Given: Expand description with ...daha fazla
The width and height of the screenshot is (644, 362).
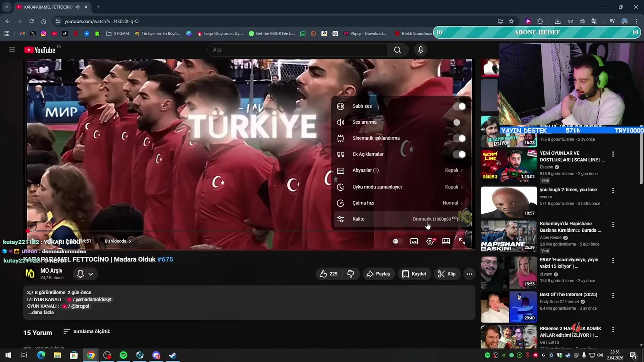Looking at the screenshot, I should click(41, 313).
